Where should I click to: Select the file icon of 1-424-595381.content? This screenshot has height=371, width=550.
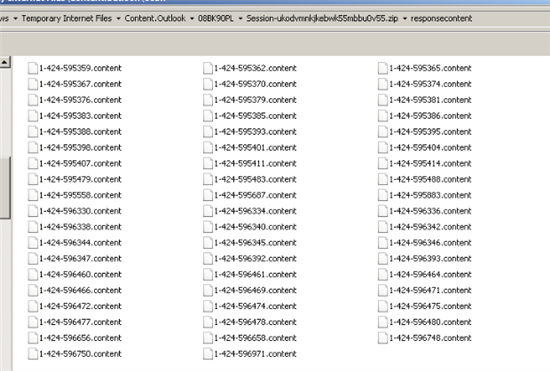pos(383,100)
